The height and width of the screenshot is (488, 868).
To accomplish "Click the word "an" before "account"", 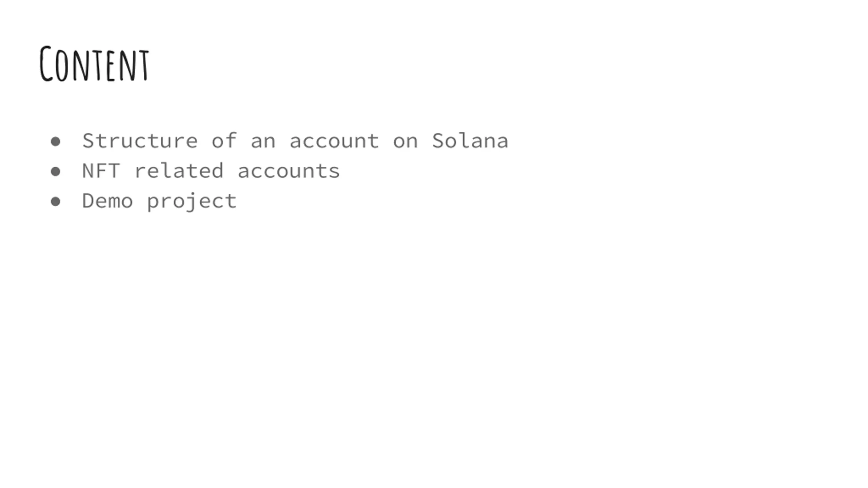I will click(x=263, y=142).
